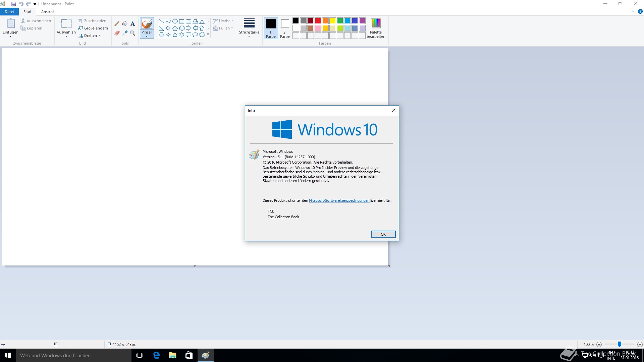Screen dimensions: 644x362
Task: Choose the polygon shape
Action: pyautogui.click(x=195, y=21)
